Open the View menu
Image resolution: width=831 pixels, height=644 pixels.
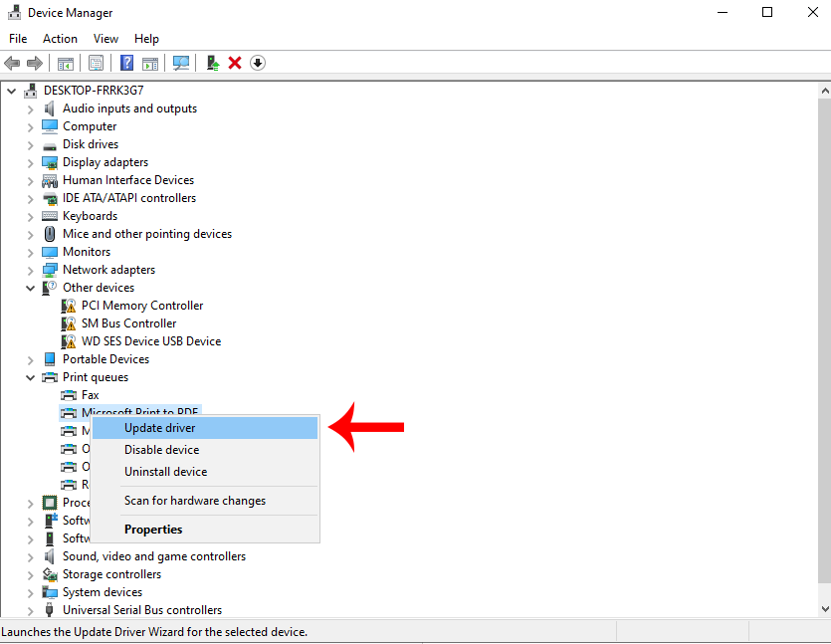coord(105,39)
